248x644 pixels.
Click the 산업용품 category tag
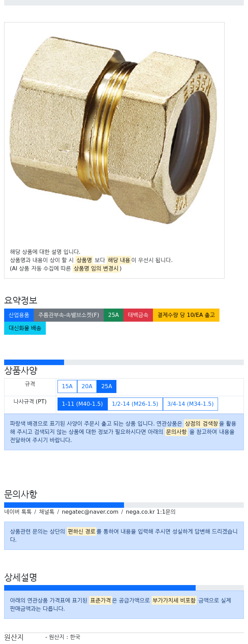point(19,315)
